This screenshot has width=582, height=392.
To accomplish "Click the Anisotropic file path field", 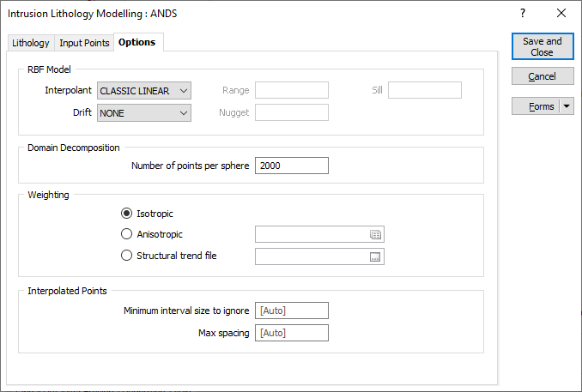I will click(312, 234).
